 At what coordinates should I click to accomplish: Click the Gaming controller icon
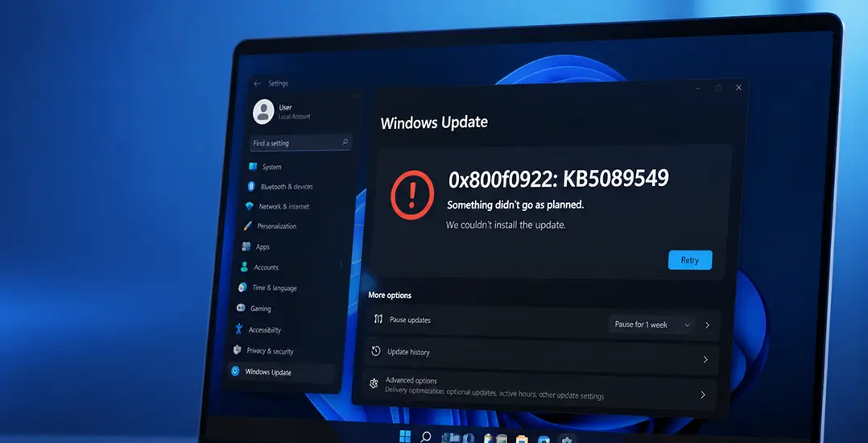point(241,308)
